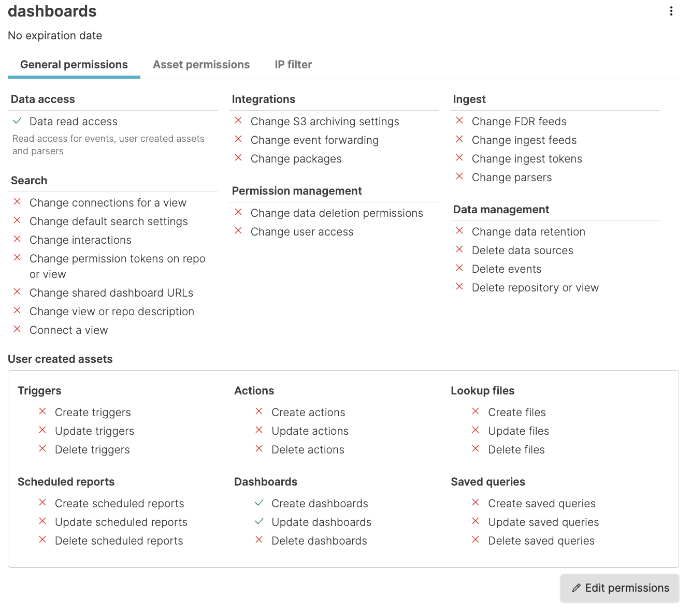This screenshot has width=691, height=616.
Task: Open the IP filter tab
Action: tap(293, 65)
